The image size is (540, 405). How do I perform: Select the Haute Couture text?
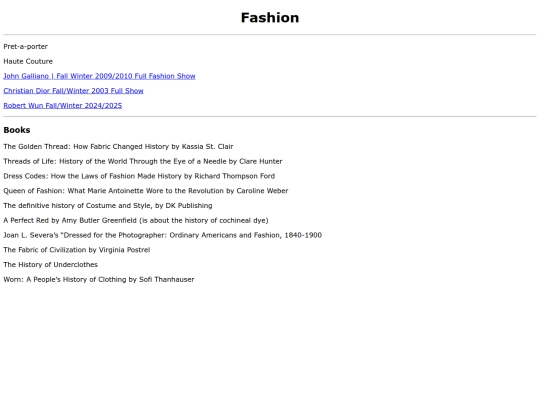pyautogui.click(x=28, y=61)
